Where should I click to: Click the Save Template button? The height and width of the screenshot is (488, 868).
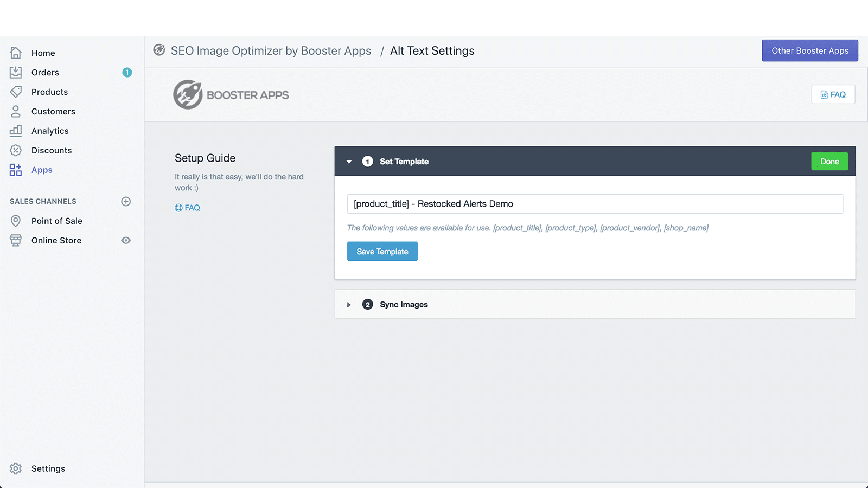382,252
